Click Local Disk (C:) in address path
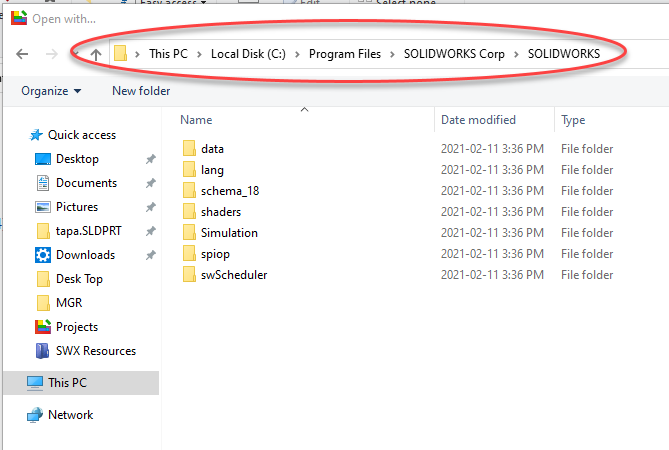Viewport: 669px width, 450px height. coord(248,54)
